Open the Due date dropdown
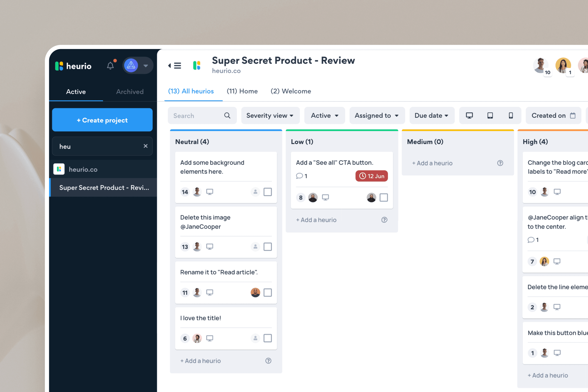Viewport: 588px width, 392px height. click(x=432, y=115)
